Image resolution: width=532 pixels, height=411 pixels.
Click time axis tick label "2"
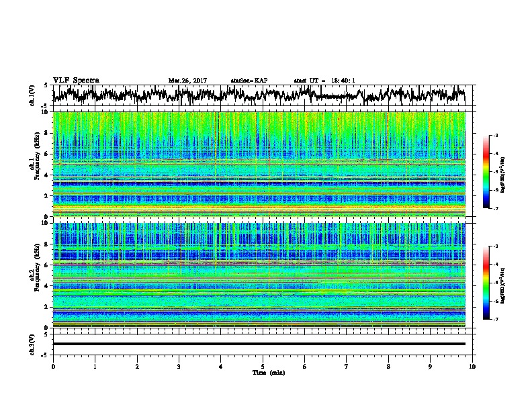point(137,367)
